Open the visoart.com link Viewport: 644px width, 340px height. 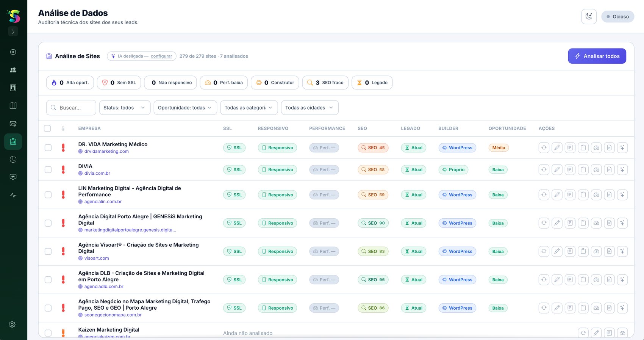pos(97,258)
